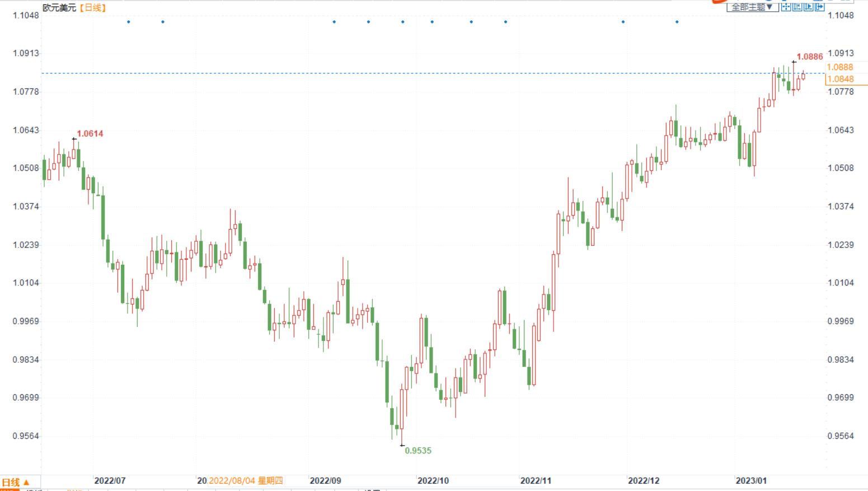Click the 2023/01 date axis label
Screen dimensions: 868x491
[x=751, y=480]
